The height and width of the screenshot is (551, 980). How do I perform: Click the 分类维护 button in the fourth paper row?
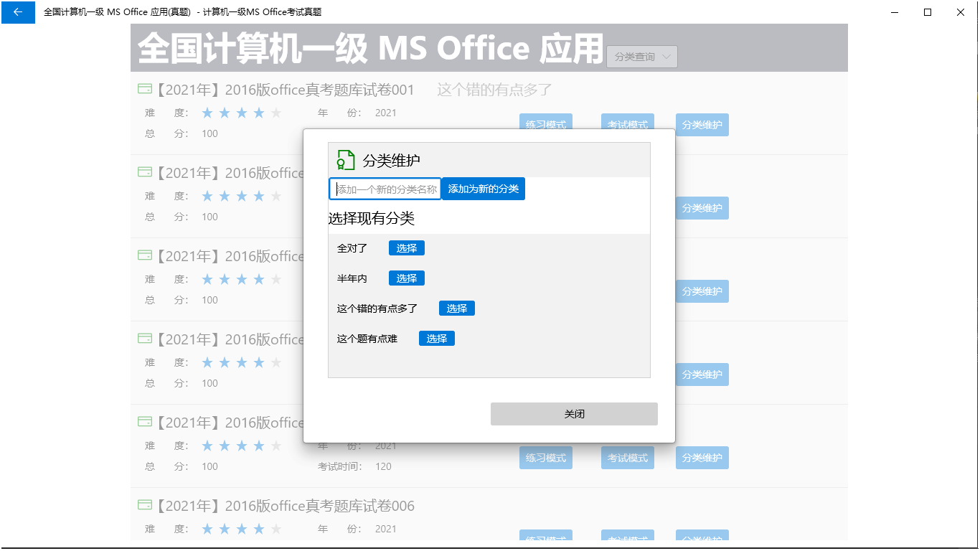tap(702, 375)
